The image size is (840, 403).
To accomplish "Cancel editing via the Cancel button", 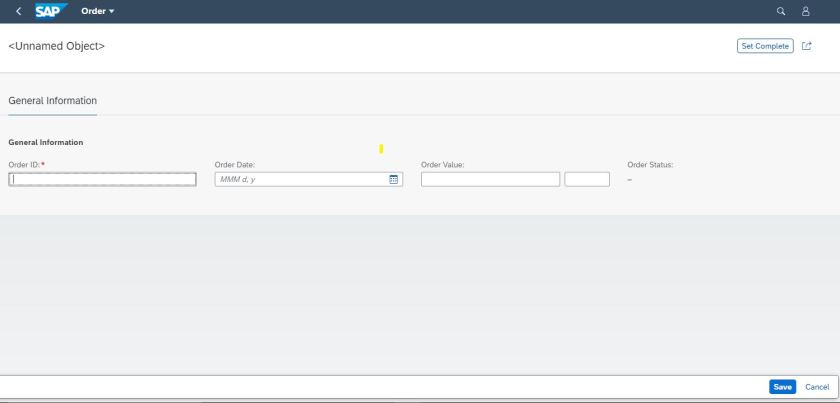I will click(x=817, y=387).
